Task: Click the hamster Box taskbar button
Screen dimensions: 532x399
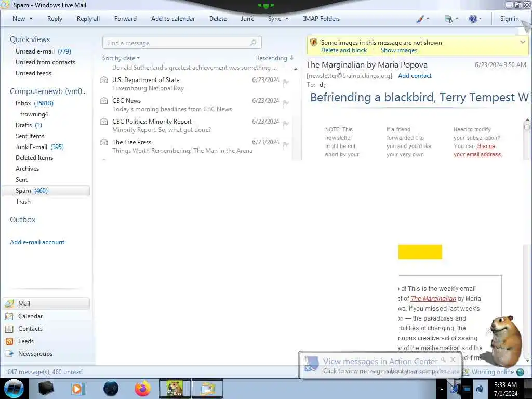Action: tap(175, 389)
